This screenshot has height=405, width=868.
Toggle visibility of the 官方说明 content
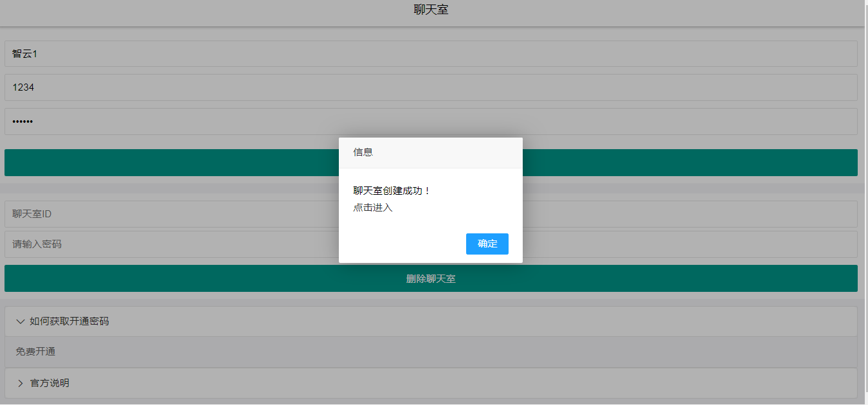tap(50, 382)
